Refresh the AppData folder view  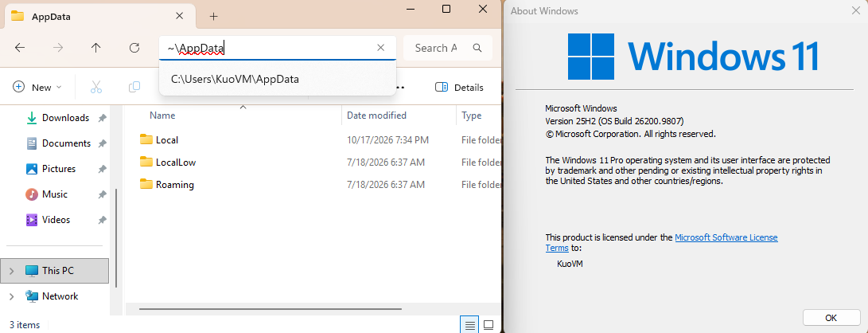click(134, 49)
